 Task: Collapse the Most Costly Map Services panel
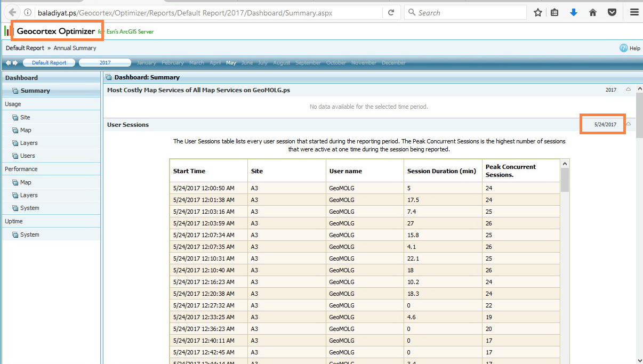628,90
